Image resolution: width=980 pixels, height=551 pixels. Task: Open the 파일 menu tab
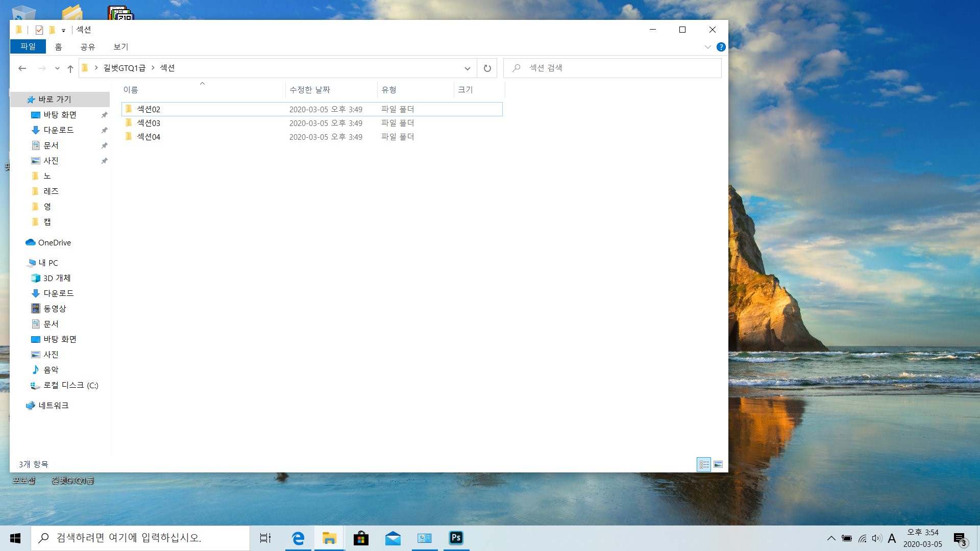pyautogui.click(x=28, y=46)
